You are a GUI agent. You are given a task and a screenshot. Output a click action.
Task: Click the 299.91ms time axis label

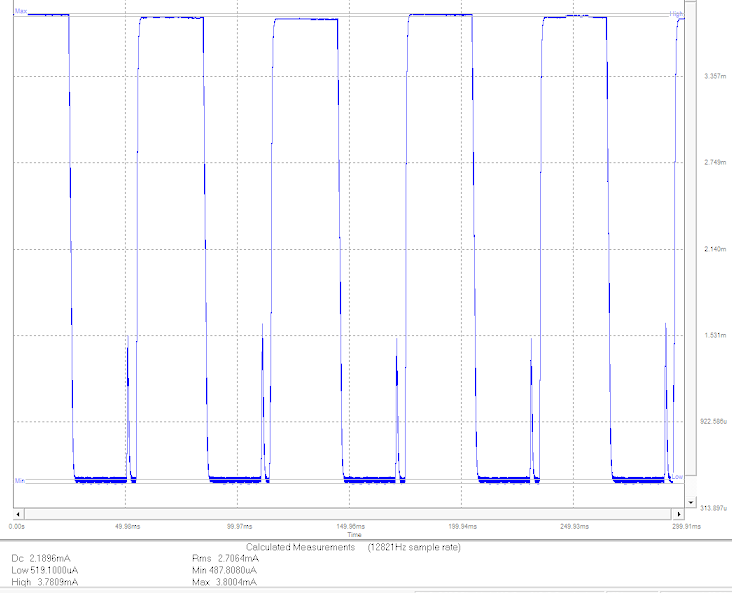click(x=686, y=526)
